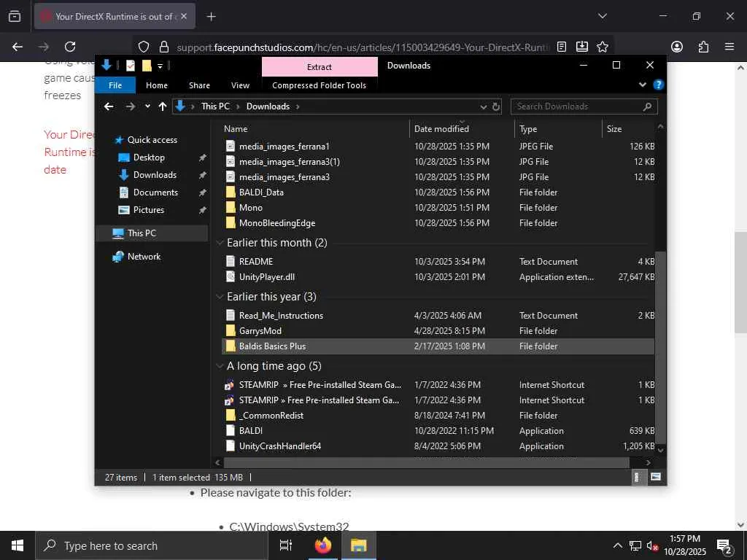Select Quick access in navigation pane
747x560 pixels.
pyautogui.click(x=152, y=139)
